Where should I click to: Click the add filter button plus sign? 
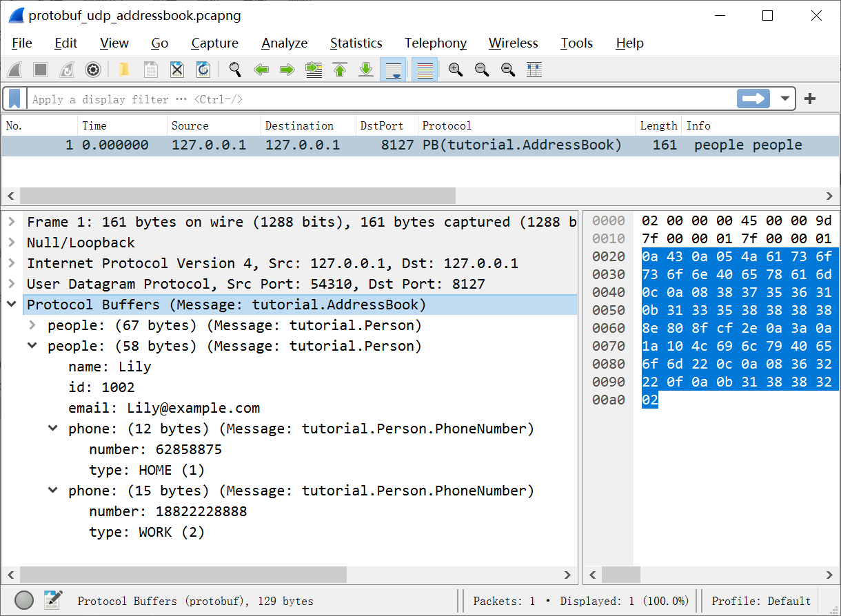pos(809,99)
